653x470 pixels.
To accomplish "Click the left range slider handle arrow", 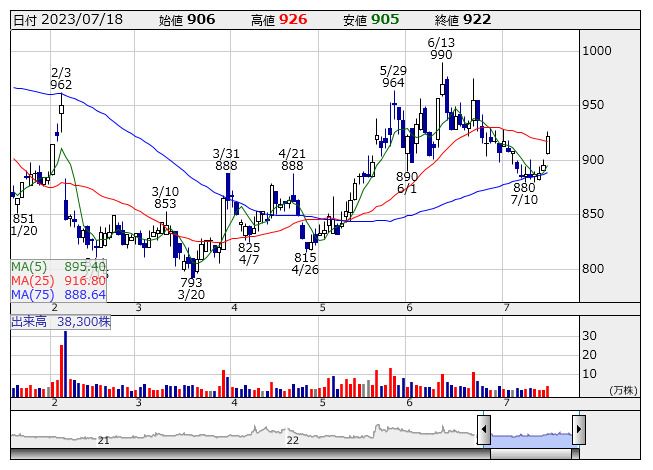I will pyautogui.click(x=484, y=429).
